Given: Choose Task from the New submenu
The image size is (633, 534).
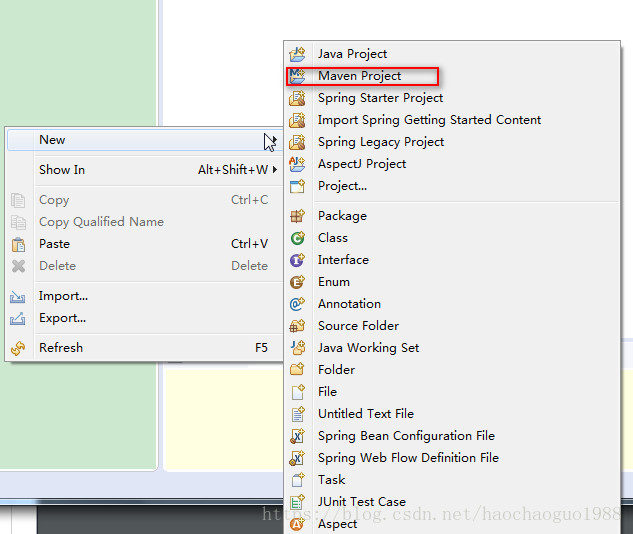Looking at the screenshot, I should pyautogui.click(x=452, y=480).
